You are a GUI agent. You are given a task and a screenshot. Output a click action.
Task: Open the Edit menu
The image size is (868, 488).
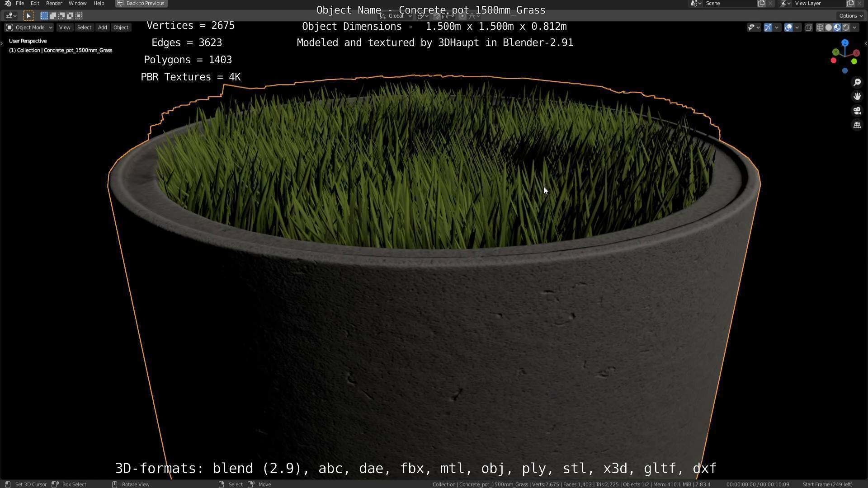pos(35,4)
